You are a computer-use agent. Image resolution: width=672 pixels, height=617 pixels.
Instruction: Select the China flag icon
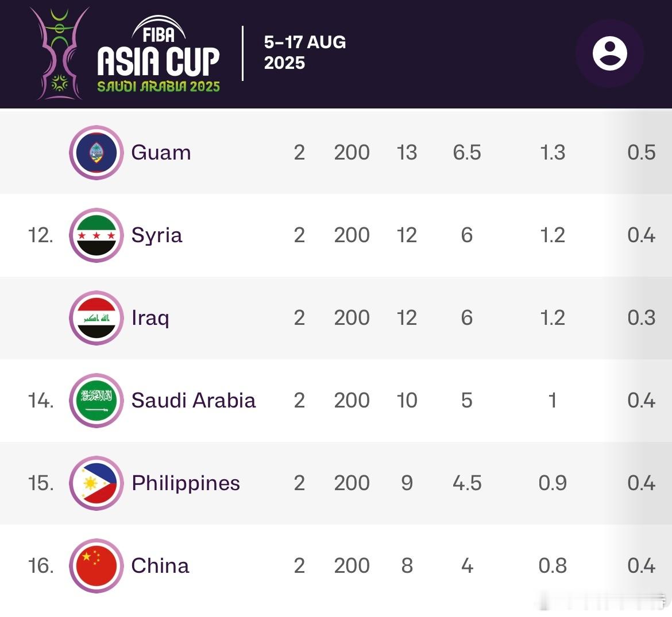(96, 565)
